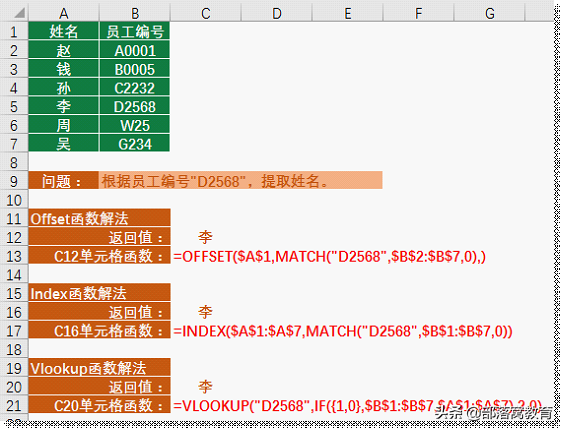Click the 返回值： label in row 20

coord(99,387)
